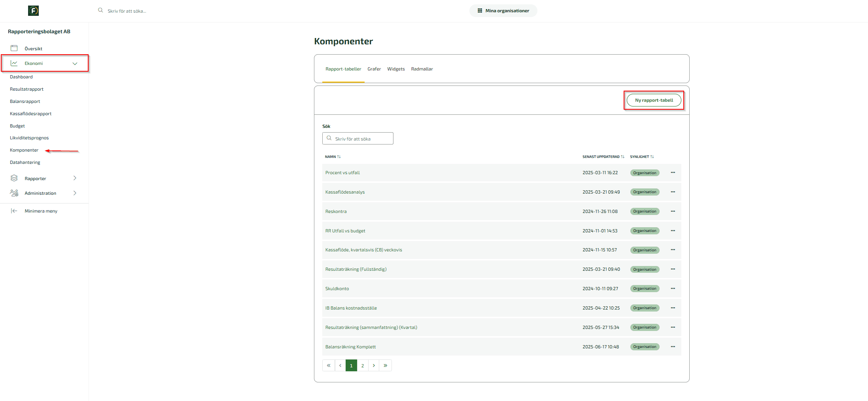Click the Organisation badge for Reskontra

(x=645, y=211)
